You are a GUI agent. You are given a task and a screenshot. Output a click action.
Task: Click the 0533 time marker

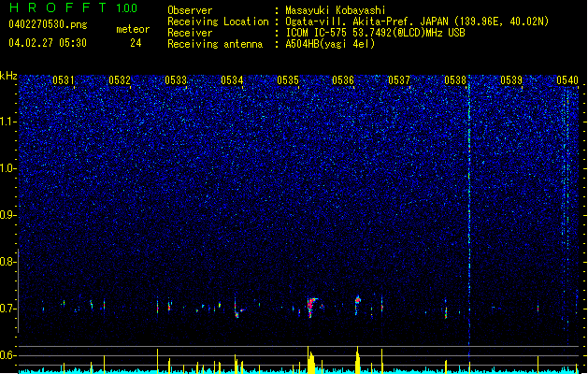[x=176, y=80]
